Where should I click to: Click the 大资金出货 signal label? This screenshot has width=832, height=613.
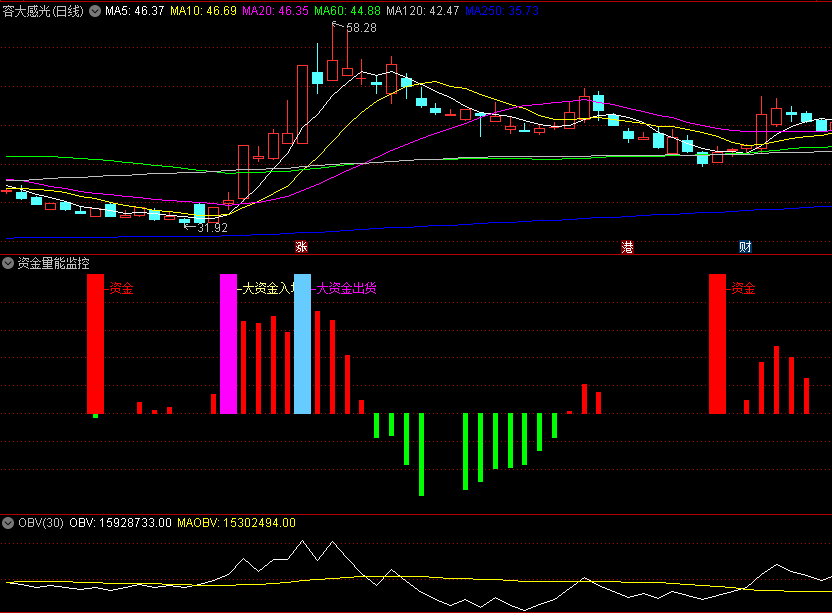[x=346, y=288]
